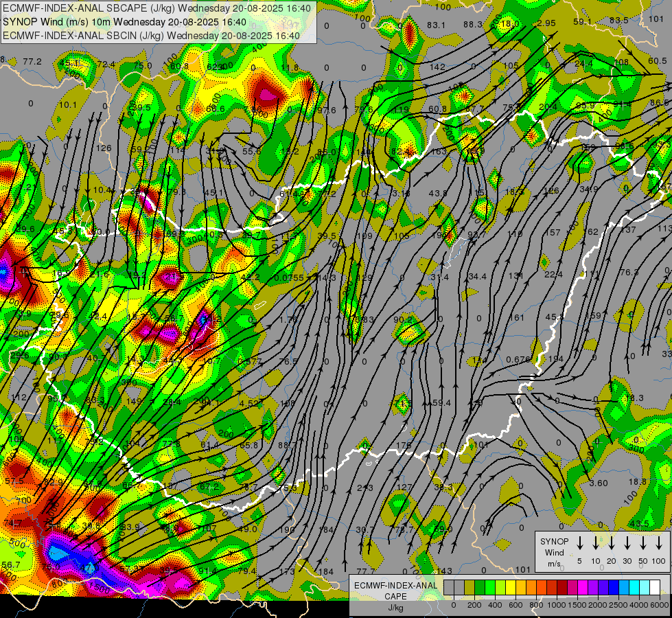Pick the dark green swatch in CAPE legend
672x618 pixels.
tap(480, 588)
